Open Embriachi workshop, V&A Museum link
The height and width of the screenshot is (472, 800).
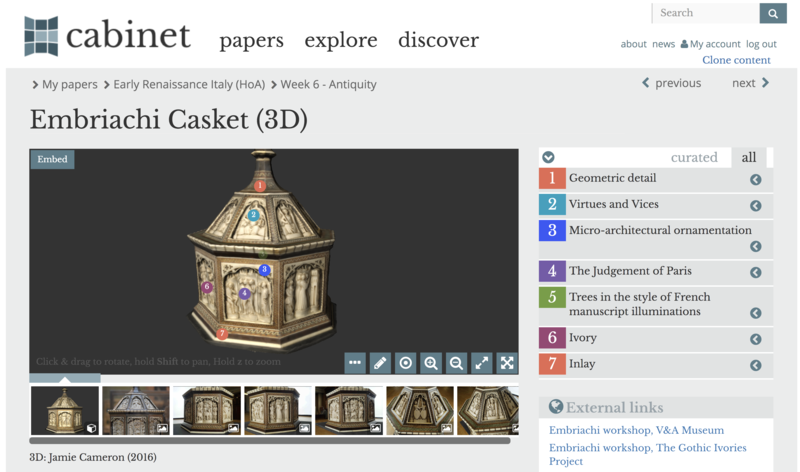click(636, 430)
